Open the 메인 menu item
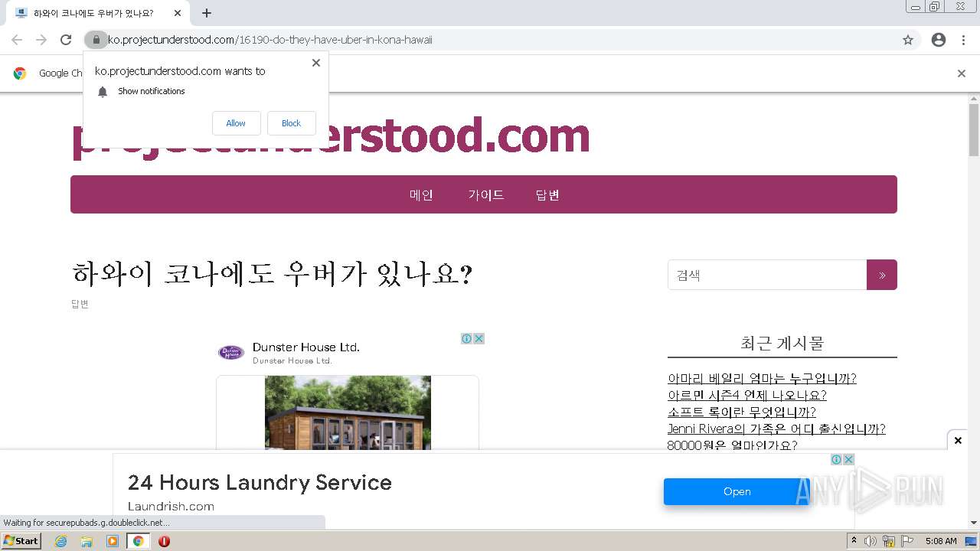 [x=421, y=195]
